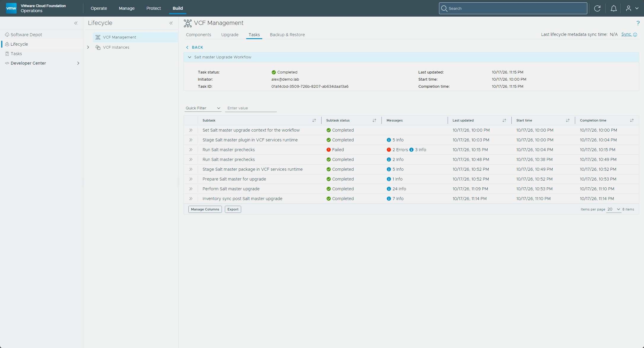Sort by Subtask status column
644x348 pixels.
[374, 120]
